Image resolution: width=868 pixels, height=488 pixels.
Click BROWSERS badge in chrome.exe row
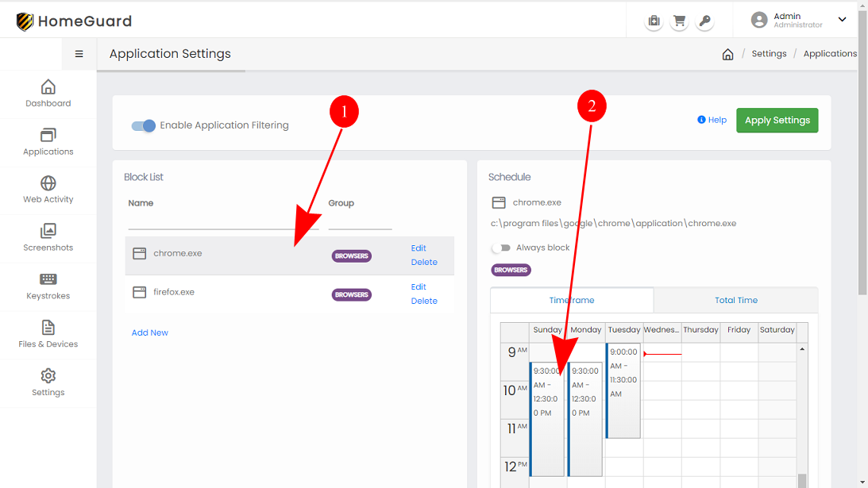click(x=352, y=256)
